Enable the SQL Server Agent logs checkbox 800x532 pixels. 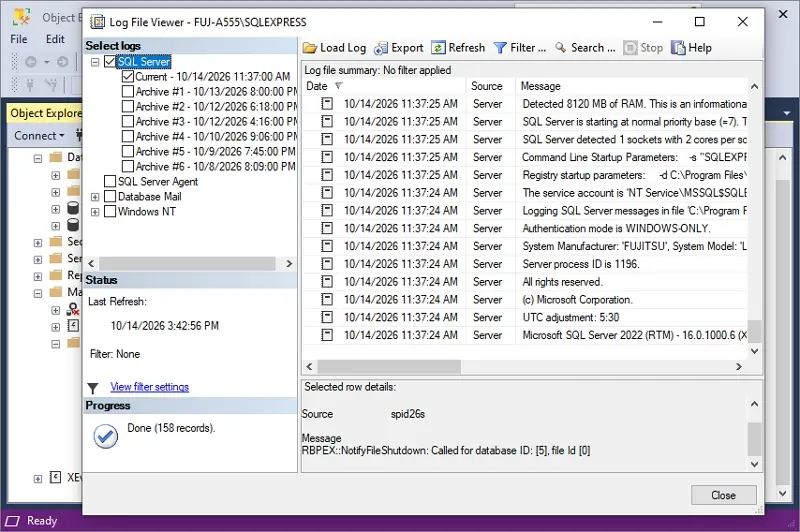click(110, 182)
